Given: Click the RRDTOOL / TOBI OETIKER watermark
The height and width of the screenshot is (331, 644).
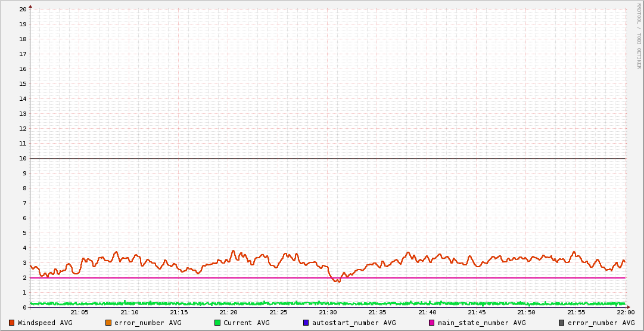Looking at the screenshot, I should coord(639,36).
